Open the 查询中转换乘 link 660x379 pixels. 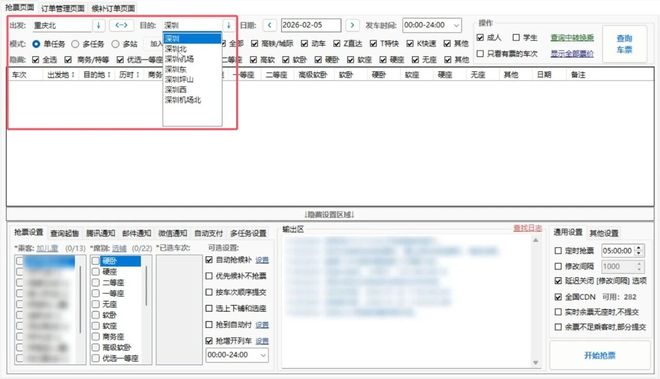(572, 37)
